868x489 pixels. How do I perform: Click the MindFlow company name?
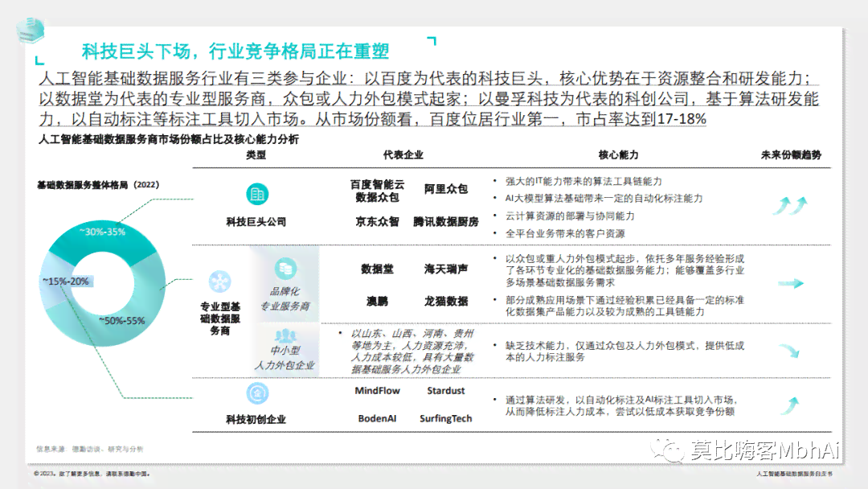tap(377, 390)
